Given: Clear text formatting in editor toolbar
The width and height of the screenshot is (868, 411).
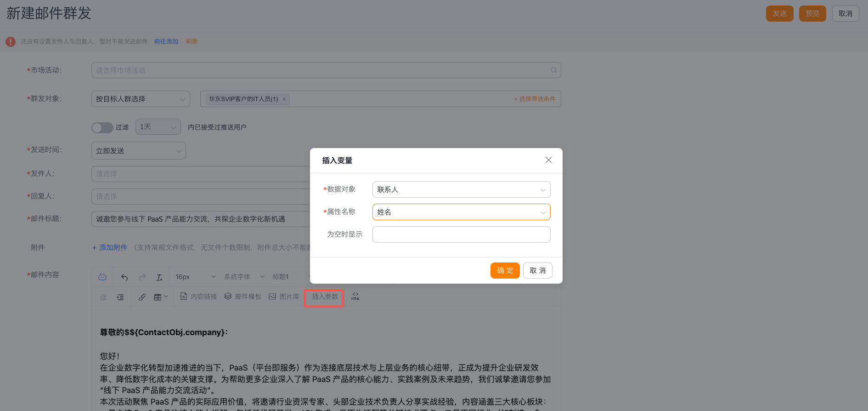Looking at the screenshot, I should [159, 277].
